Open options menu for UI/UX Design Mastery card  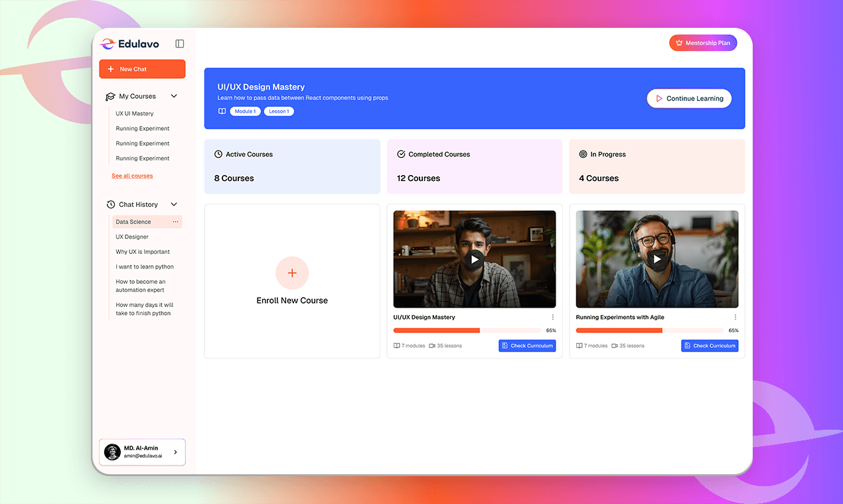click(552, 318)
